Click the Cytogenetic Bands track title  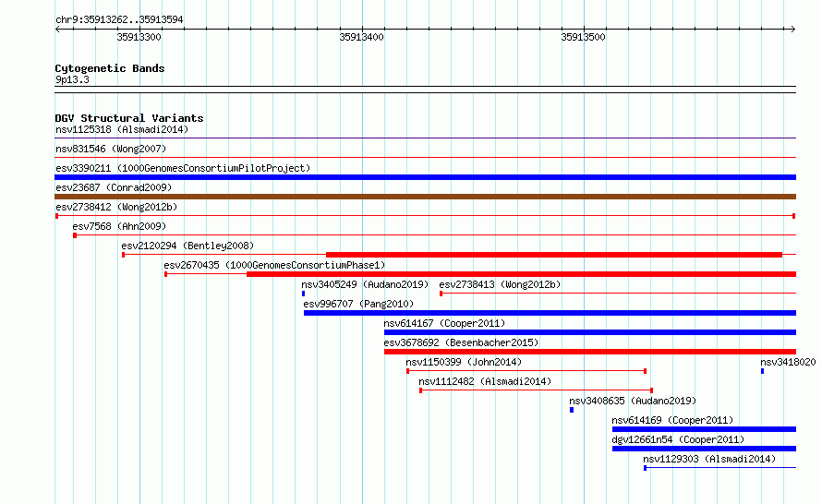(x=110, y=68)
